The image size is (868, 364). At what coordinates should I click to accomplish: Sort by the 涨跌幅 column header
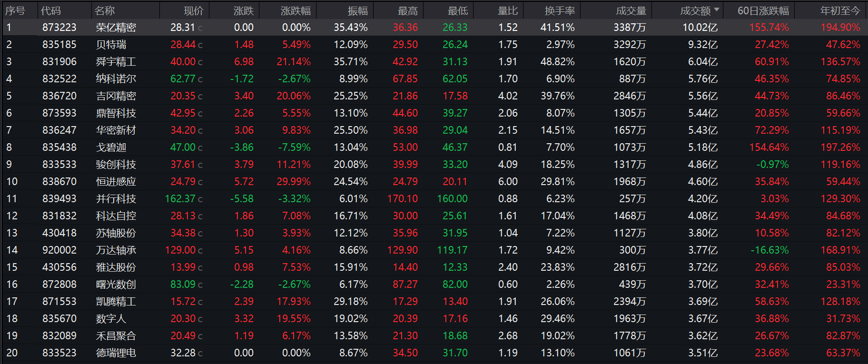point(296,10)
